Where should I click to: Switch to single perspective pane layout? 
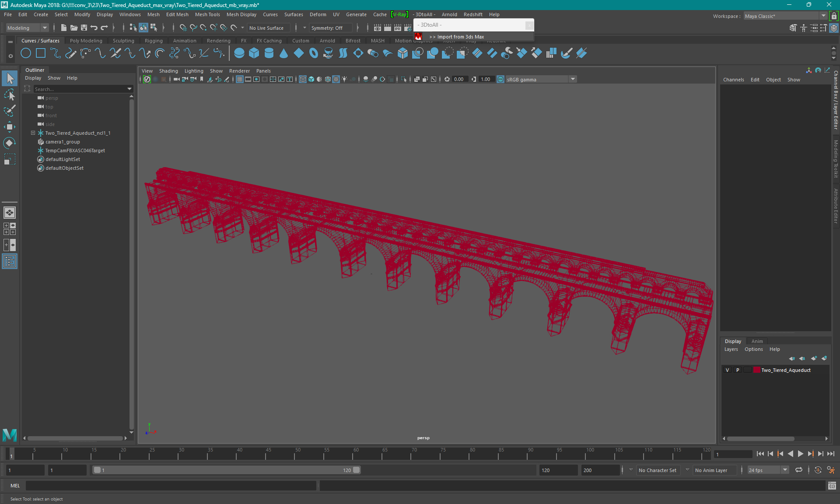coord(10,213)
